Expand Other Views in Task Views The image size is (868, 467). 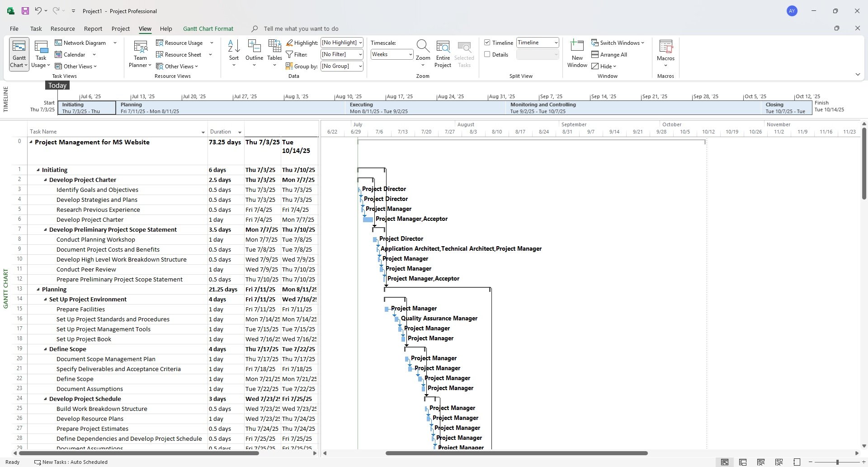[x=76, y=66]
